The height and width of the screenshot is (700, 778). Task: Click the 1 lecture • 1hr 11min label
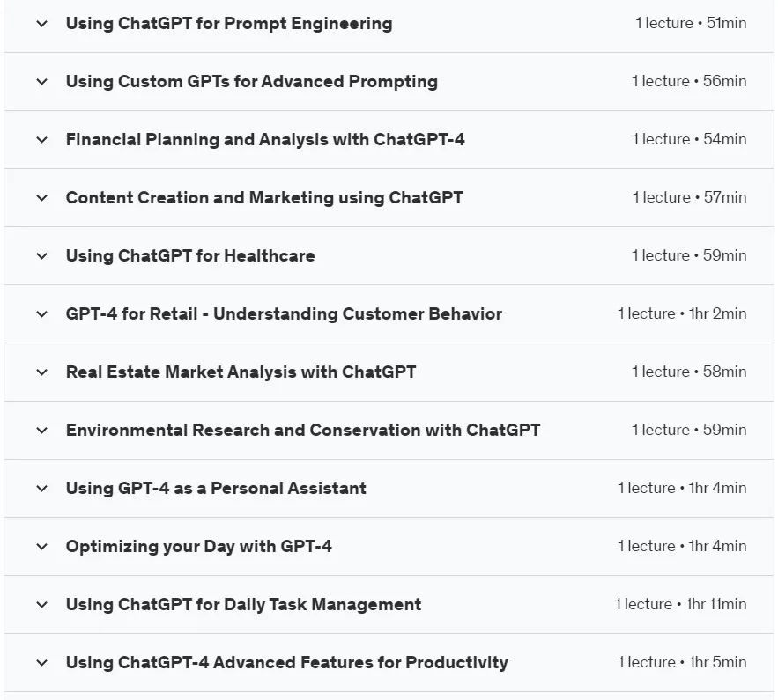[x=680, y=604]
